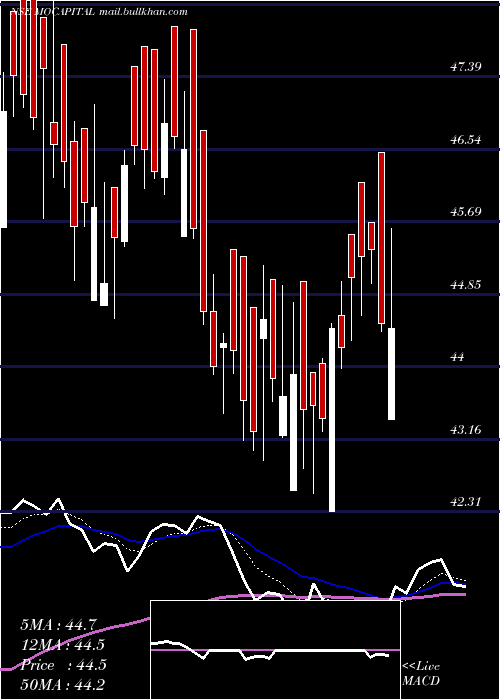
Task: Click the 50MA : 44.2 readout
Action: click(62, 684)
